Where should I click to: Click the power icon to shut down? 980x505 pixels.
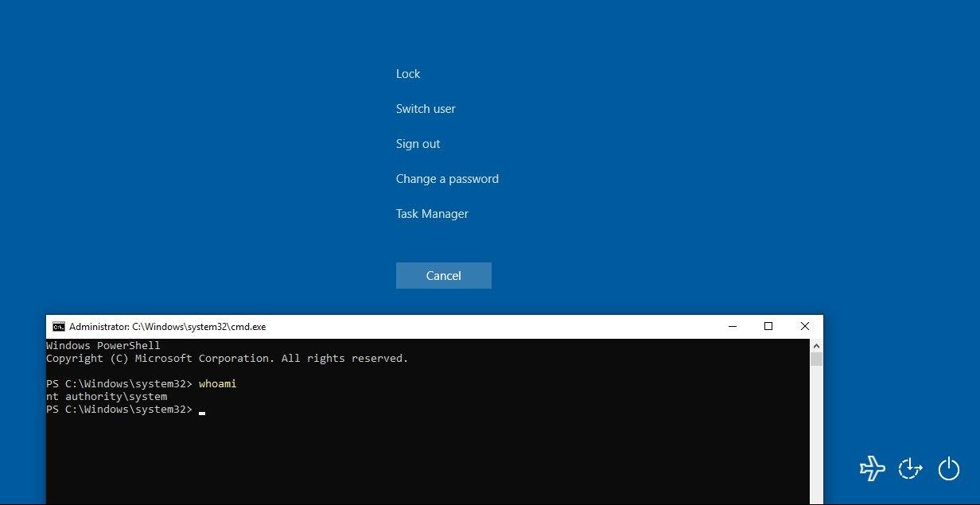(x=948, y=468)
